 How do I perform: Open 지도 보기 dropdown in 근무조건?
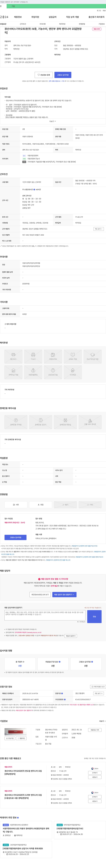pyautogui.click(x=99, y=229)
